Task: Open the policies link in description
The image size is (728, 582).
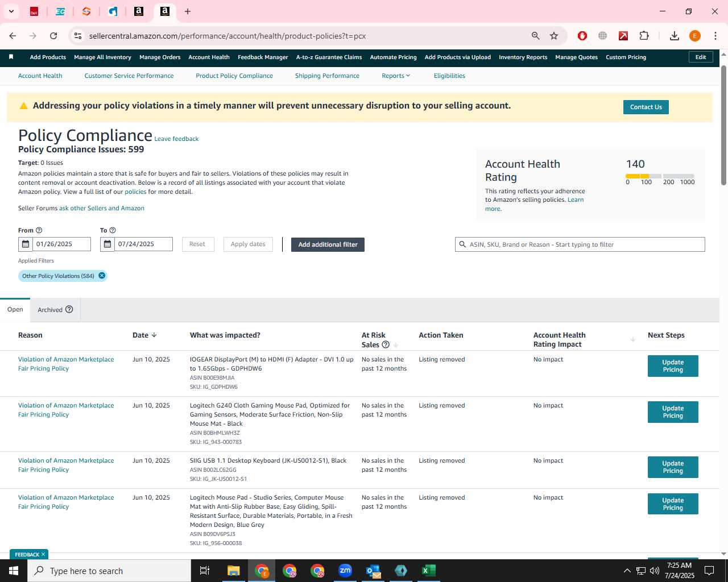Action: (x=135, y=192)
